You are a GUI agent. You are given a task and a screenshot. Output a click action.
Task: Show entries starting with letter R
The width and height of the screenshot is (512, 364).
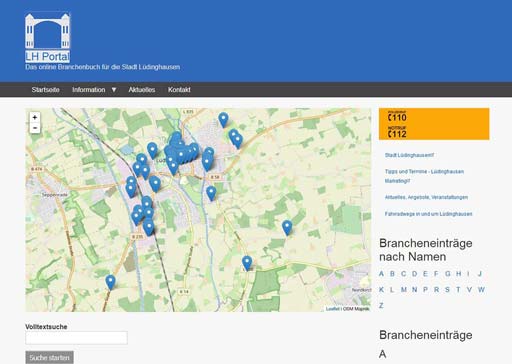[x=436, y=290]
